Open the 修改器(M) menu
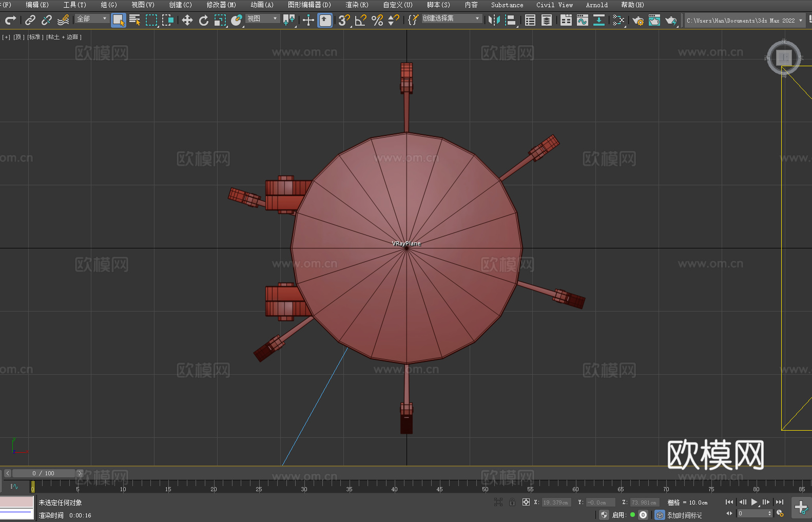The height and width of the screenshot is (522, 812). point(221,5)
